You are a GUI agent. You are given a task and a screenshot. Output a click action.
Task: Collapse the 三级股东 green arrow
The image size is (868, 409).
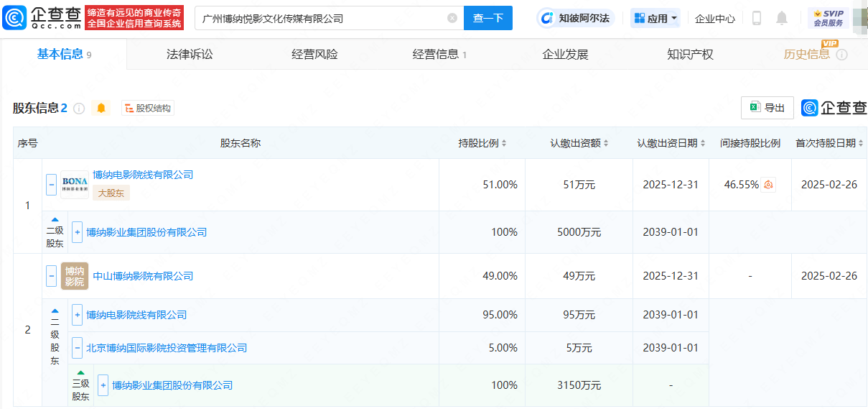[80, 372]
